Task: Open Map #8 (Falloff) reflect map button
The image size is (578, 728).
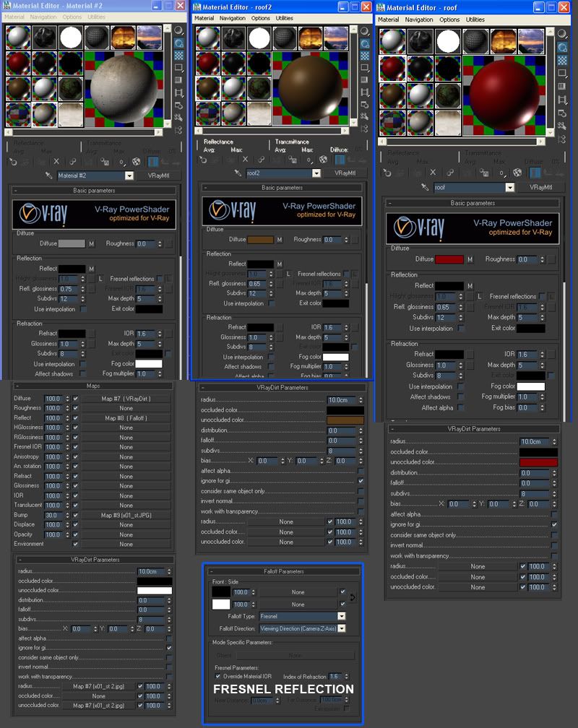Action: pos(126,418)
